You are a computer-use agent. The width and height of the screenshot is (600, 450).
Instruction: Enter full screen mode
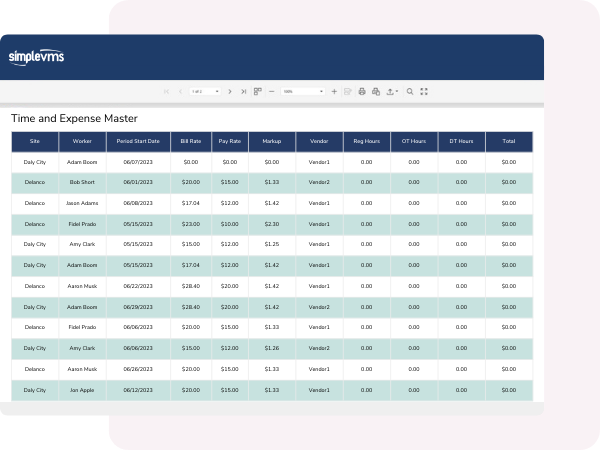tap(424, 91)
